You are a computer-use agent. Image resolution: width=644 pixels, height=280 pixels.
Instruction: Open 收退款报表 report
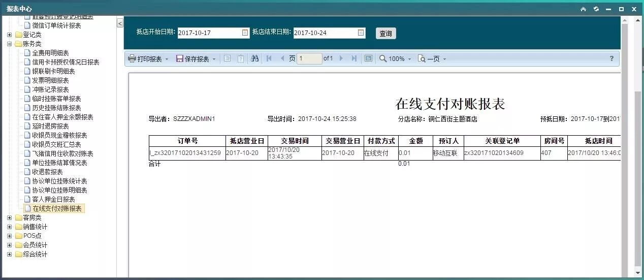pyautogui.click(x=47, y=172)
